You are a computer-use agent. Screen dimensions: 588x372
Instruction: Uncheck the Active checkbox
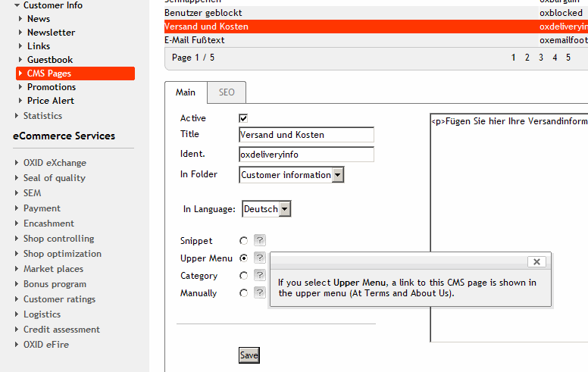pos(243,118)
